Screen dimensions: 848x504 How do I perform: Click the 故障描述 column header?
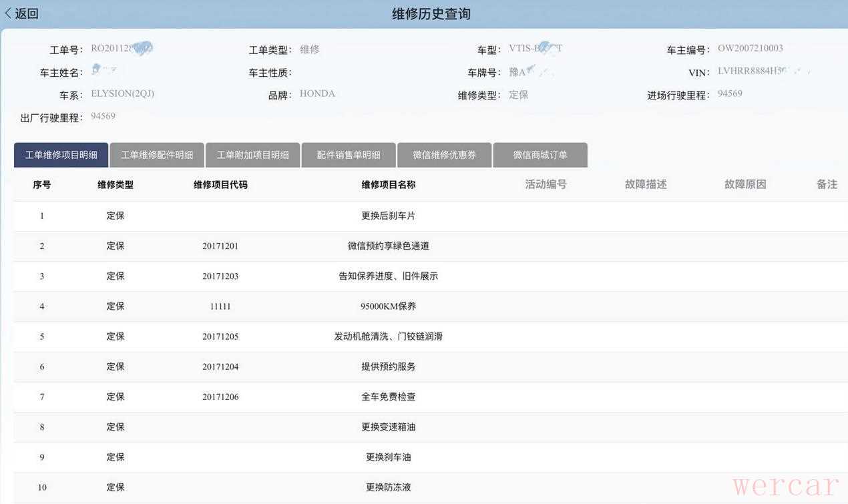coord(646,185)
